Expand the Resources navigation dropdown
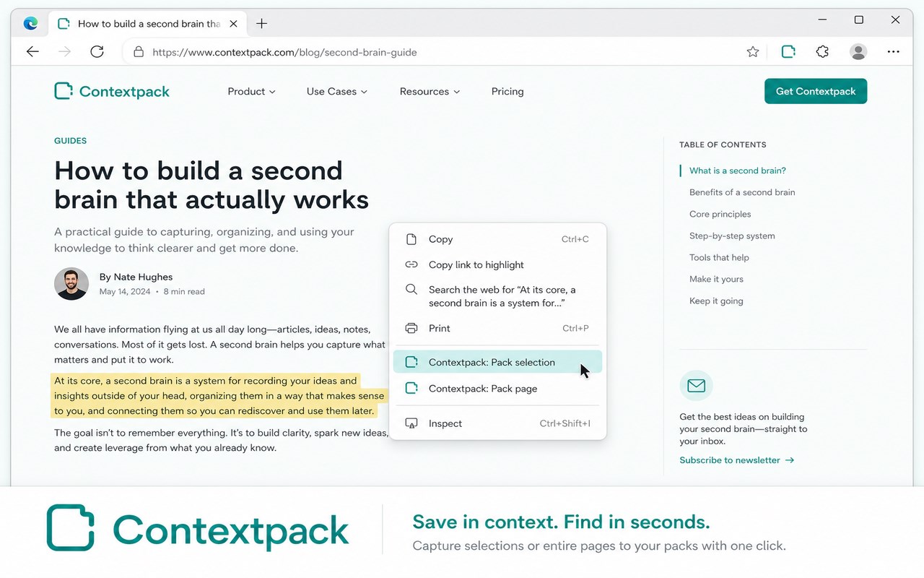Image resolution: width=924 pixels, height=578 pixels. point(430,92)
